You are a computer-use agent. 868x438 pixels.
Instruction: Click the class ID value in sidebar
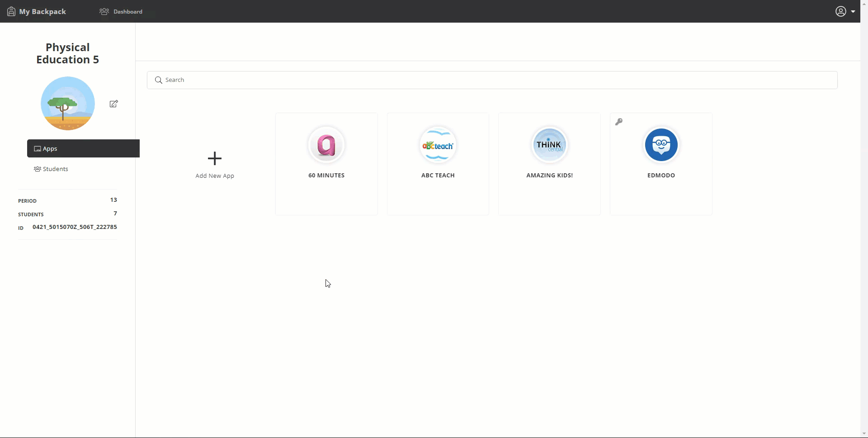click(x=75, y=227)
